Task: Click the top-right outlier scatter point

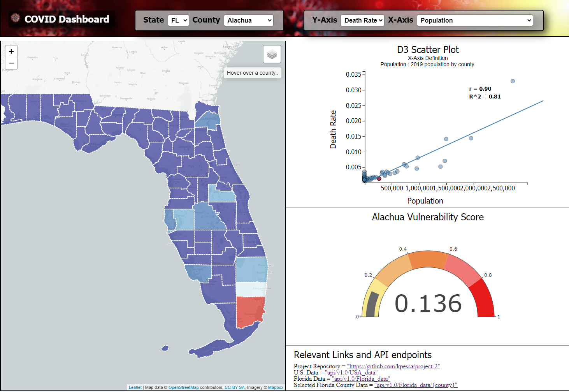Action: pyautogui.click(x=513, y=81)
